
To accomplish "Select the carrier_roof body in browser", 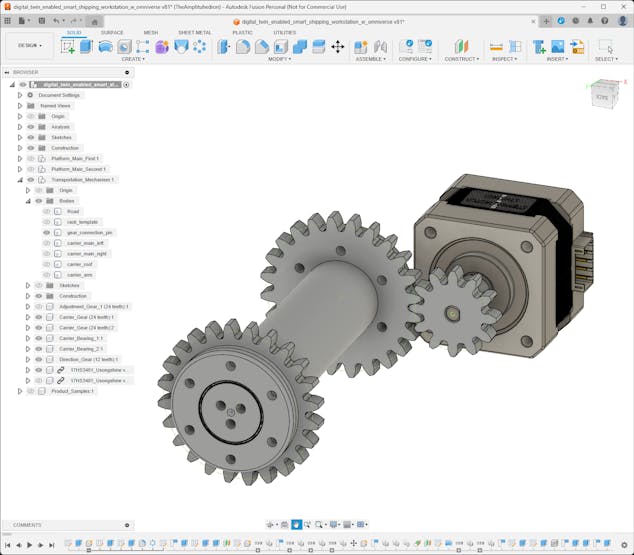I will click(x=80, y=264).
